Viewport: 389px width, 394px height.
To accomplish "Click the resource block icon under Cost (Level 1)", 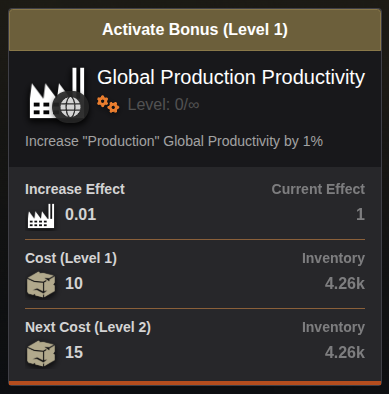I will (41, 284).
